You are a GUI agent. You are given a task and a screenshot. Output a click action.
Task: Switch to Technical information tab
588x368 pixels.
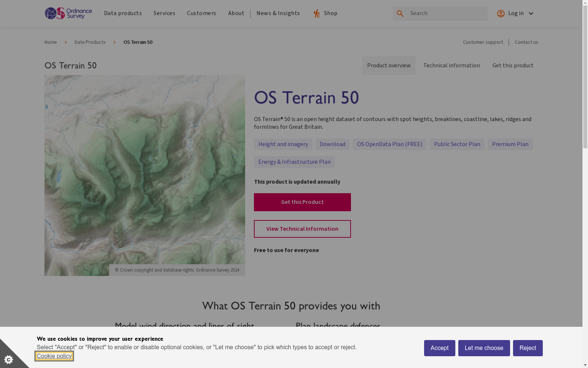click(452, 66)
